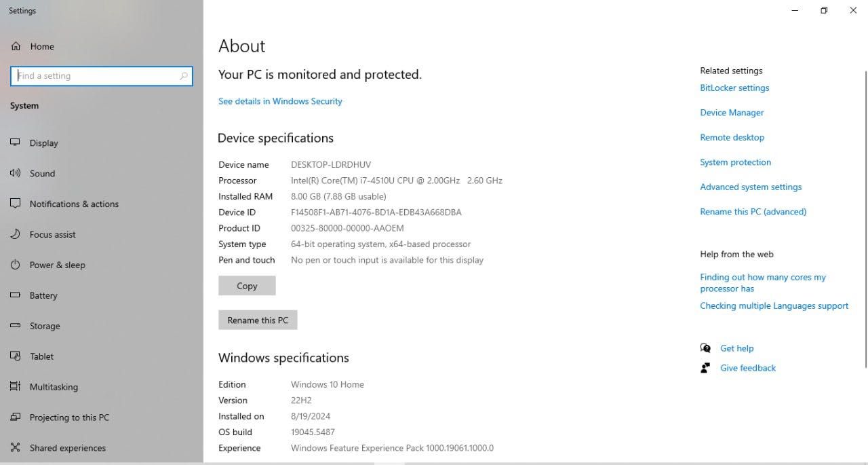Go to Shared experiences page
This screenshot has height=465, width=868.
click(x=102, y=448)
